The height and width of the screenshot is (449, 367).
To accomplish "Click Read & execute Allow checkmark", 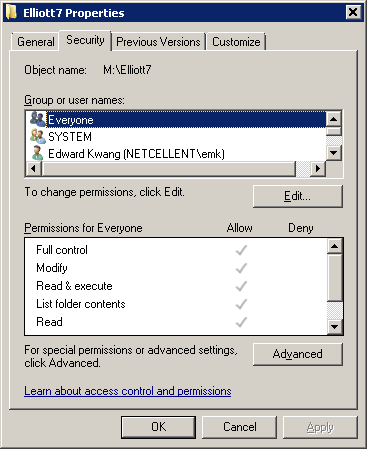I will pos(241,286).
